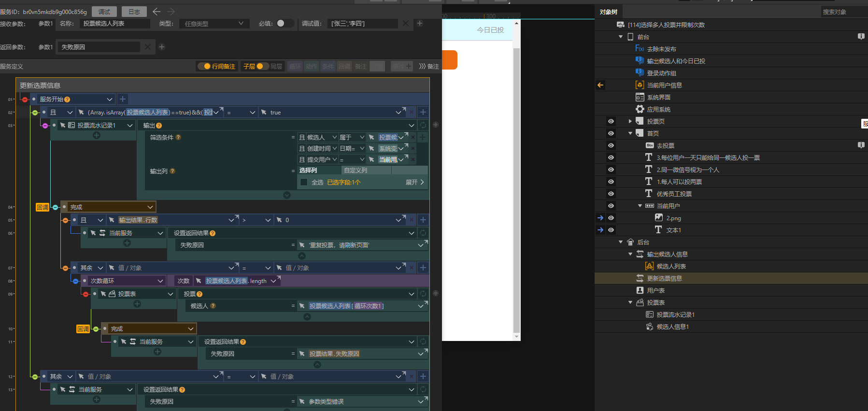Image resolution: width=868 pixels, height=411 pixels.
Task: Go back with the left arrow icon
Action: coord(157,12)
